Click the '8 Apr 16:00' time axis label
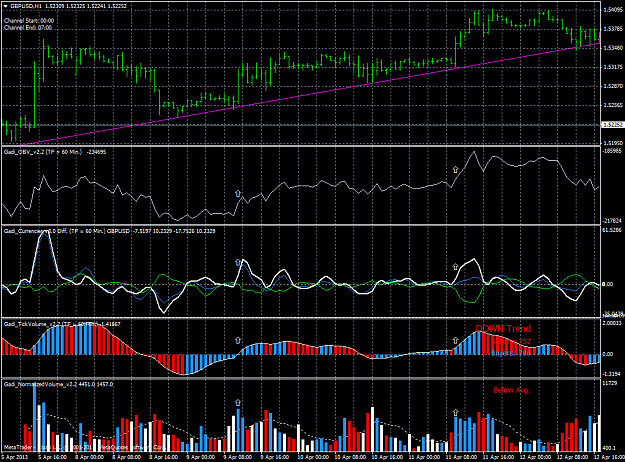625x462 pixels. [x=161, y=457]
